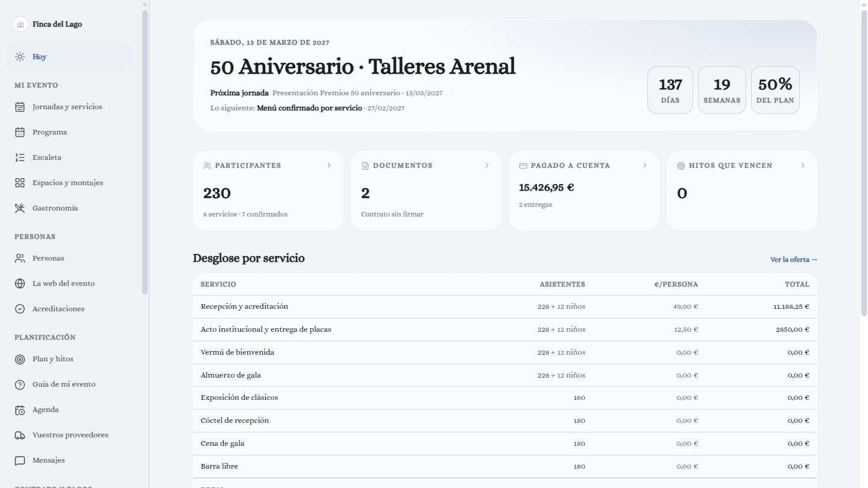Click the globe icon for La web del evento
Image resolution: width=868 pixels, height=488 pixels.
tap(20, 284)
